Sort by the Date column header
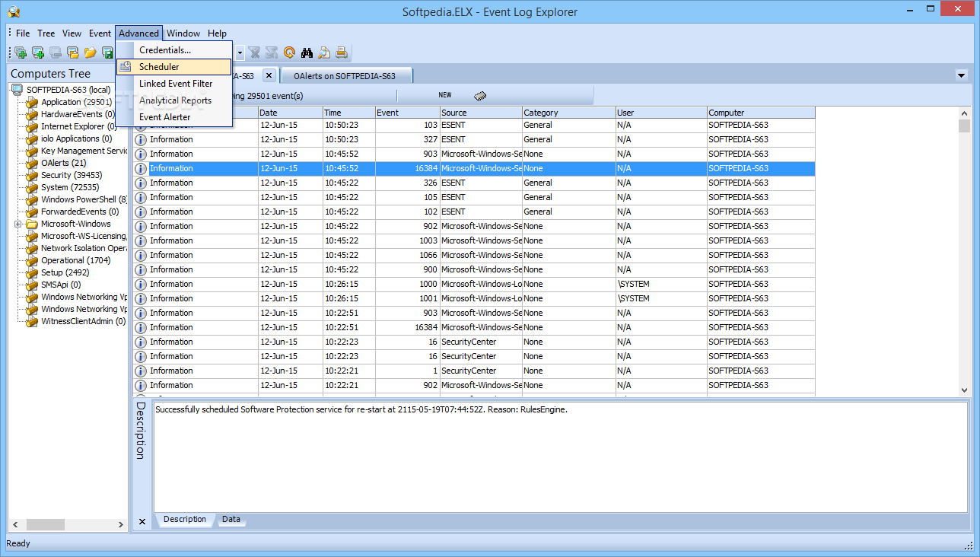Viewport: 980px width, 557px height. coord(291,113)
